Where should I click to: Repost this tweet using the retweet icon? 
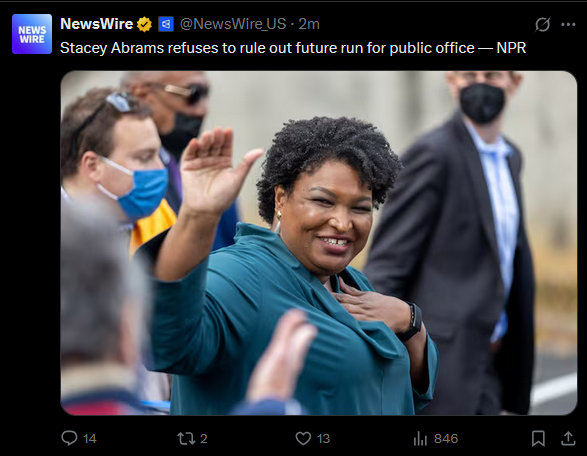186,438
